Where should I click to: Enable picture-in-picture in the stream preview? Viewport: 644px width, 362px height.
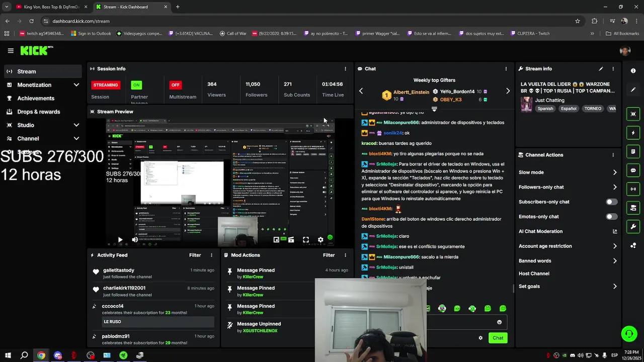[276, 240]
